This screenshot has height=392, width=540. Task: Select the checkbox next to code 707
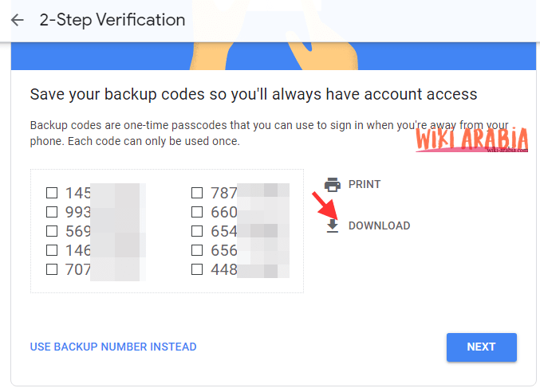52,269
